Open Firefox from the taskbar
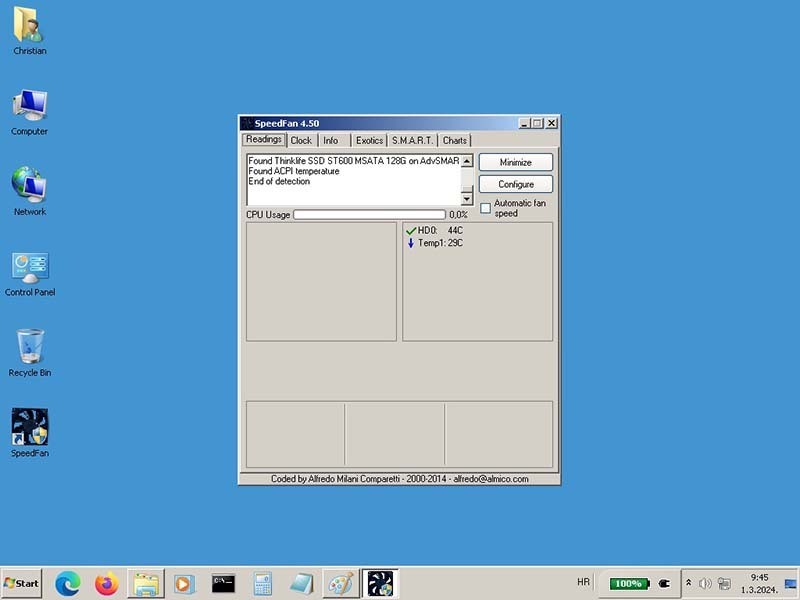The width and height of the screenshot is (800, 600). tap(107, 583)
